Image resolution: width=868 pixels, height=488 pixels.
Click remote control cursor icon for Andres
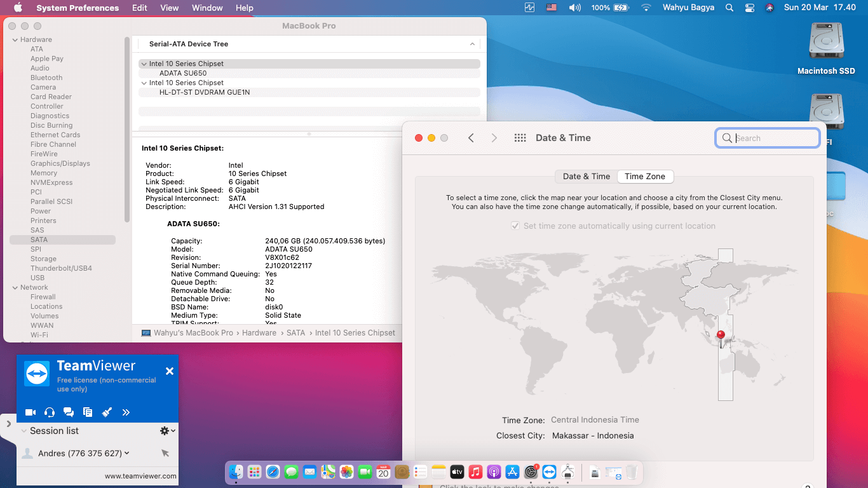click(165, 453)
